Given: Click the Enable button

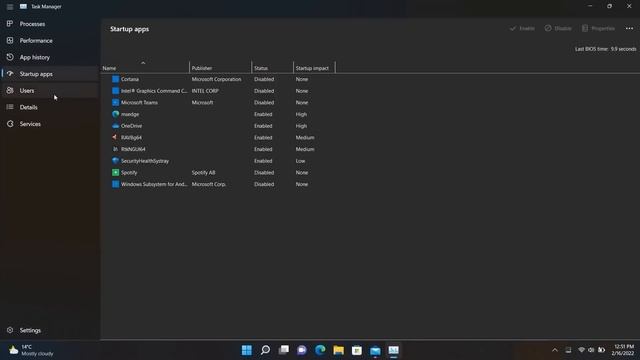Looking at the screenshot, I should point(522,29).
